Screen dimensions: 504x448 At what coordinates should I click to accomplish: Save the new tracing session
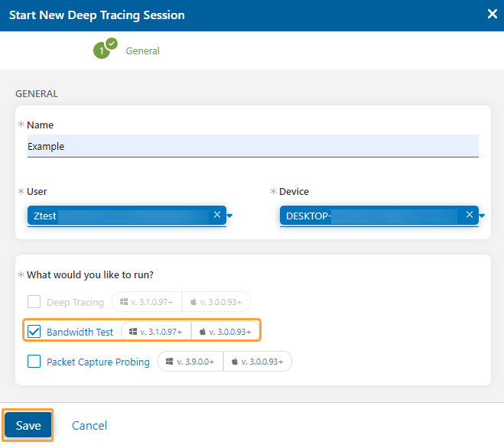(x=28, y=426)
